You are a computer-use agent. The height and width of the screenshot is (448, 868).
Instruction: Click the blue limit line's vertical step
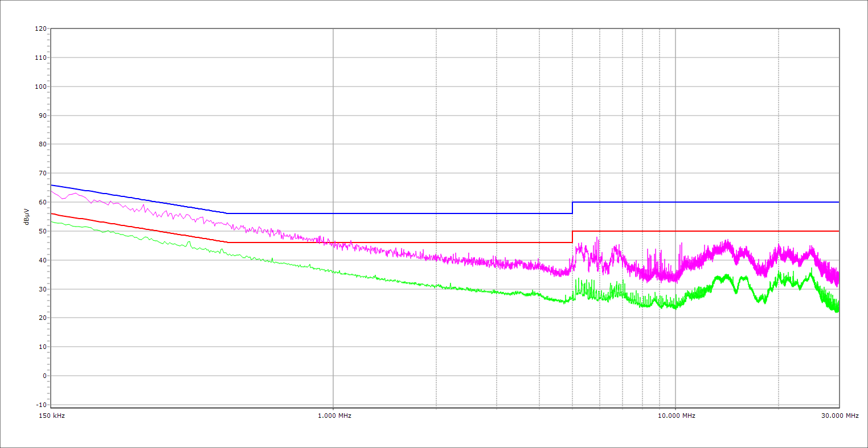click(572, 208)
